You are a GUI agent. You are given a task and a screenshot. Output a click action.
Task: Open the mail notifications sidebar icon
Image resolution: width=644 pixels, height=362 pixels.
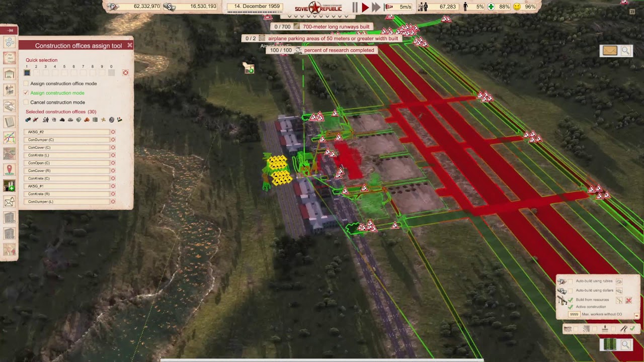9,202
